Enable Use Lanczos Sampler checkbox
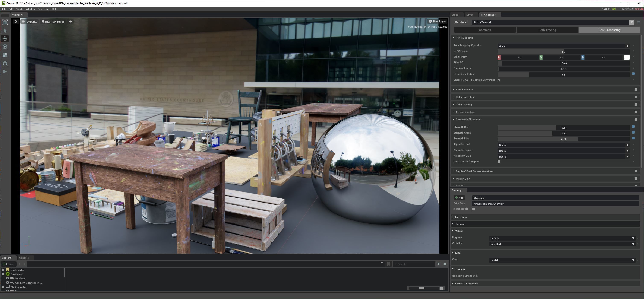Viewport: 644px width, 299px height. point(499,162)
